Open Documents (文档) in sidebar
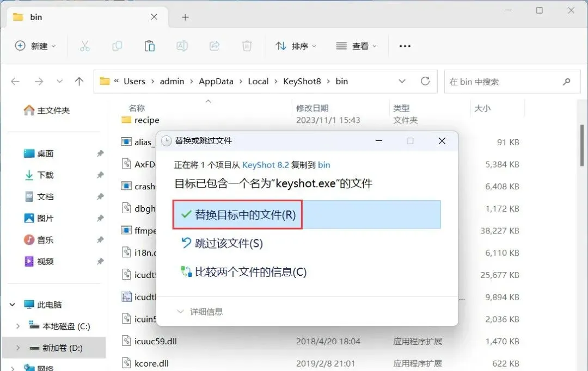This screenshot has width=588, height=371. pos(39,197)
